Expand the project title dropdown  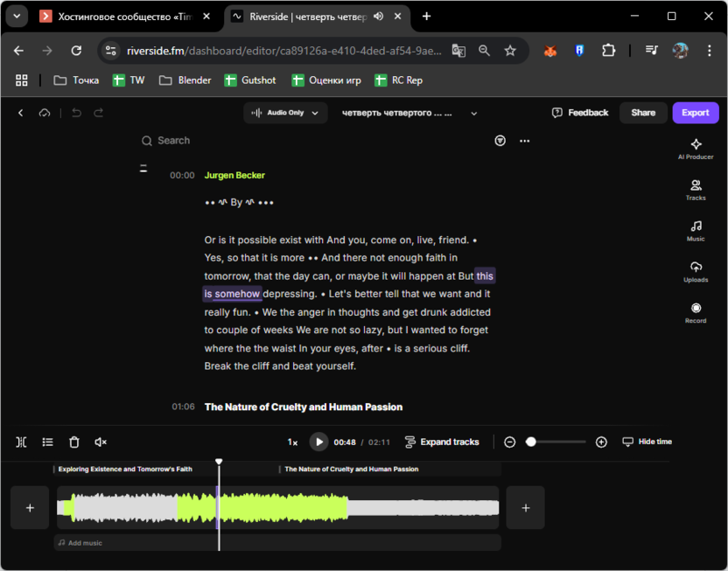point(474,113)
